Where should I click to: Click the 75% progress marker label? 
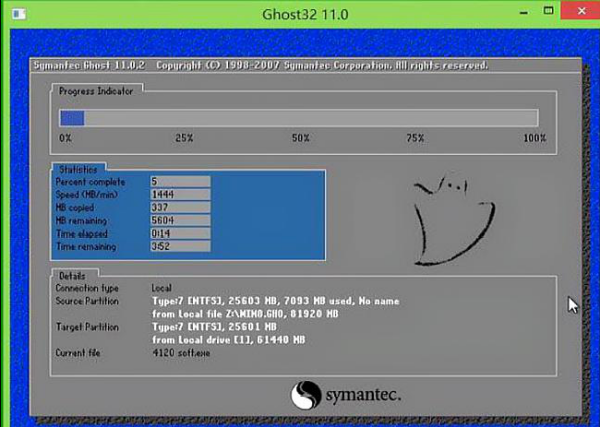coord(415,138)
